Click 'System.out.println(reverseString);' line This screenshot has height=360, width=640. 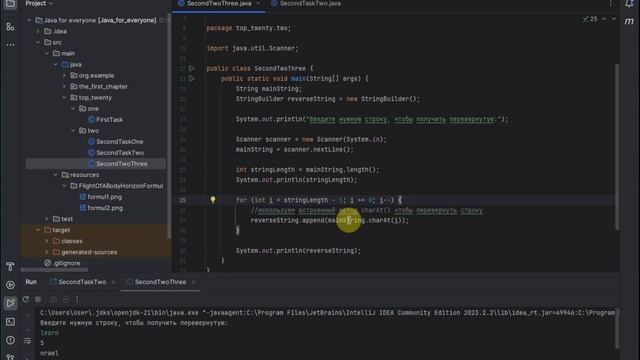point(298,251)
